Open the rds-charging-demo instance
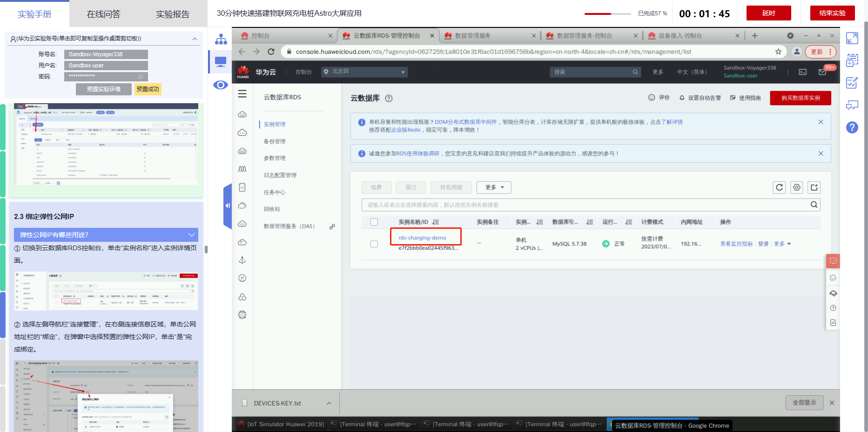 coord(422,238)
